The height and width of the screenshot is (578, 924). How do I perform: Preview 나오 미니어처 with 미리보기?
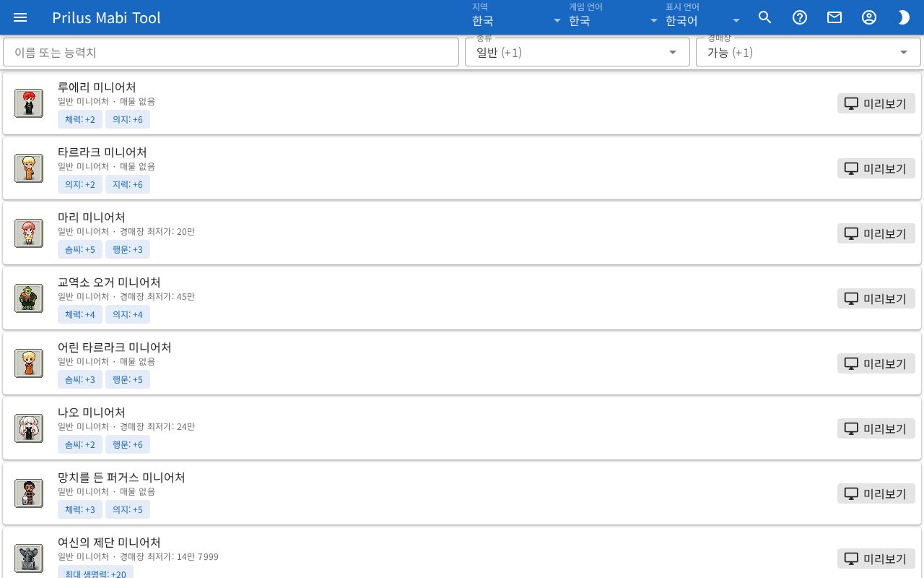click(x=876, y=428)
